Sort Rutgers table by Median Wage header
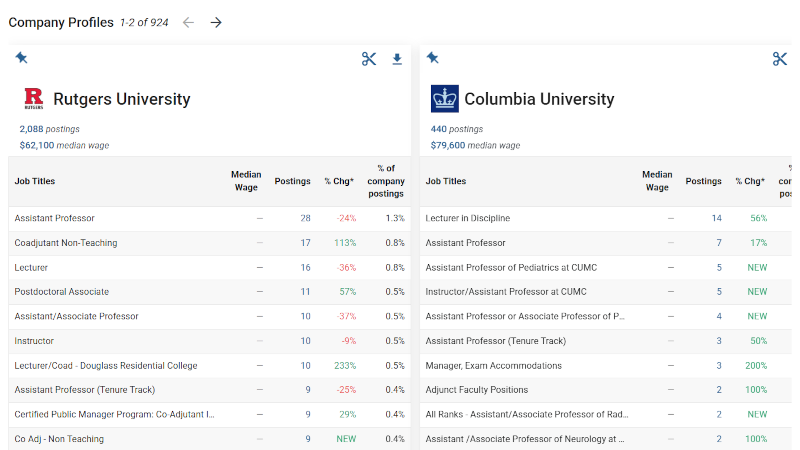800x450 pixels. pyautogui.click(x=246, y=181)
